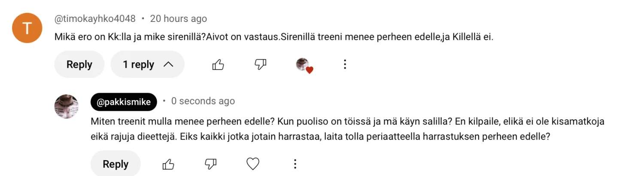The height and width of the screenshot is (176, 644).
Task: Toggle the heart on @pakkismike's reply
Action: 253,164
